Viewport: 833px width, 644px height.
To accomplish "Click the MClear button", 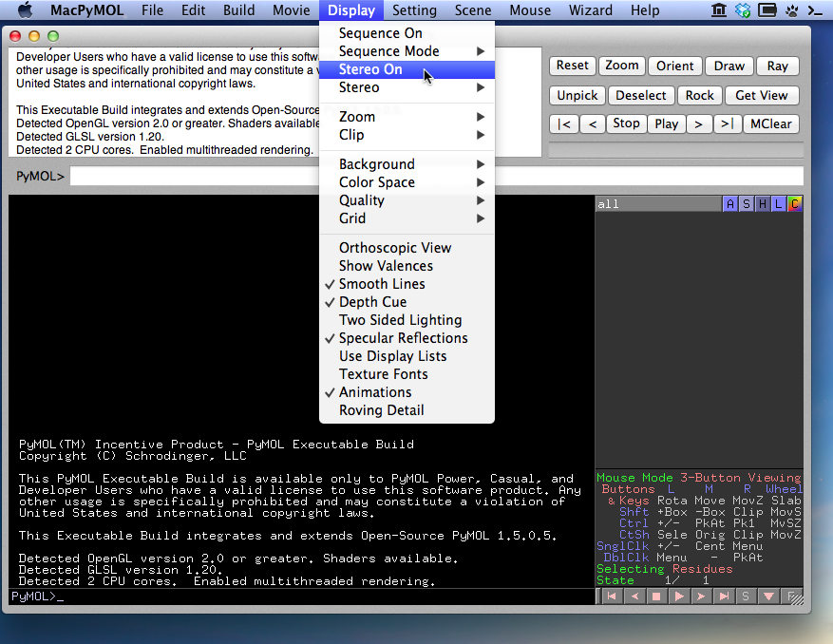I will click(x=771, y=123).
